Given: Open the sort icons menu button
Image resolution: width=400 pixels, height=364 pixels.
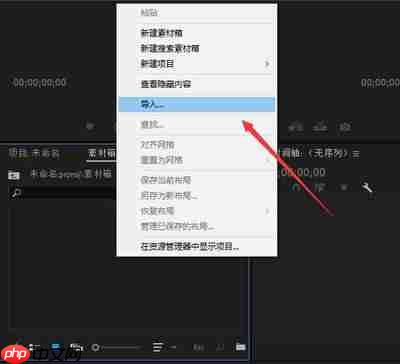Looking at the screenshot, I should tap(159, 347).
